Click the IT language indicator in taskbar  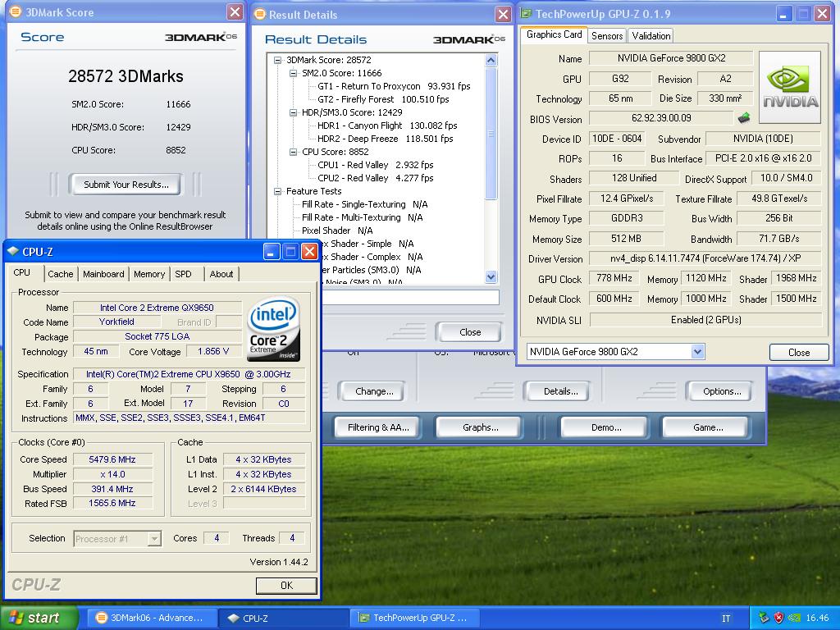coord(726,619)
